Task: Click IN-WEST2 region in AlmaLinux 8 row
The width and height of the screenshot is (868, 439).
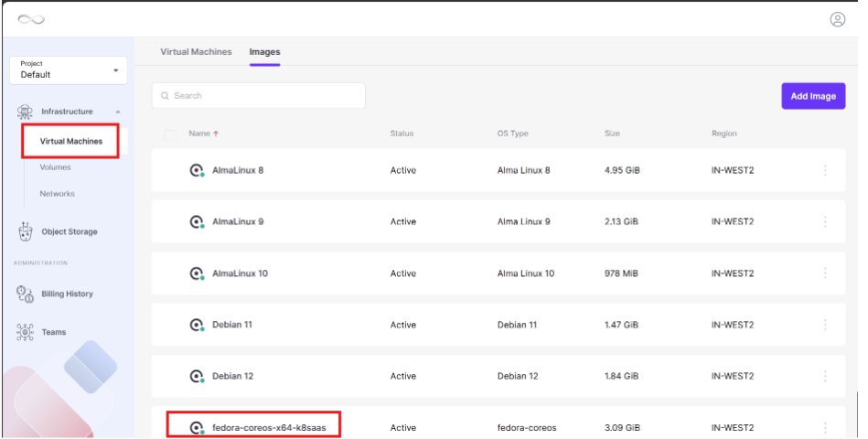Action: pyautogui.click(x=733, y=170)
